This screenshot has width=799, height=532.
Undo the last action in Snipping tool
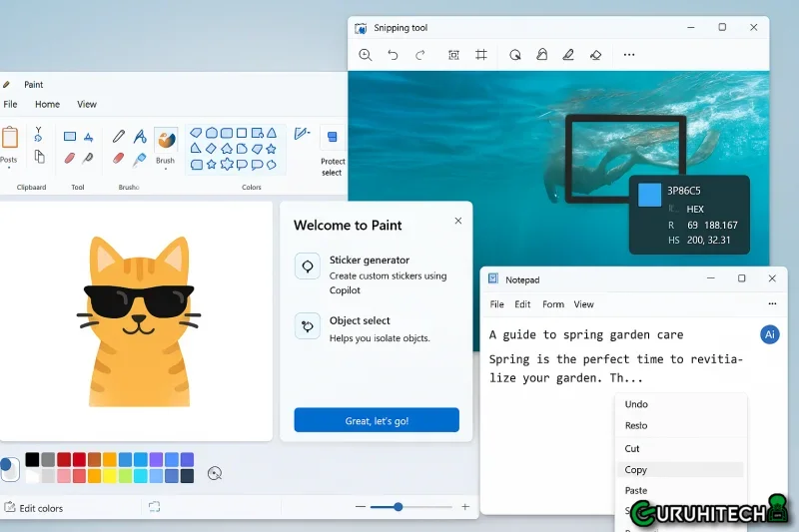point(393,55)
